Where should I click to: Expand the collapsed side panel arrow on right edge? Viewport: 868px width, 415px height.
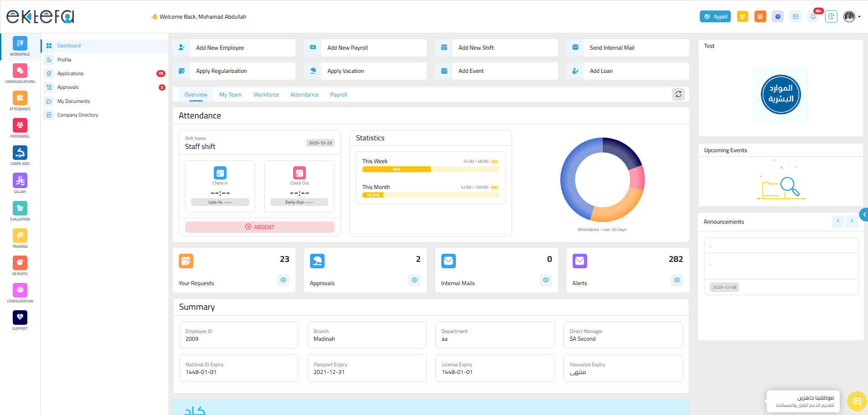click(x=863, y=215)
